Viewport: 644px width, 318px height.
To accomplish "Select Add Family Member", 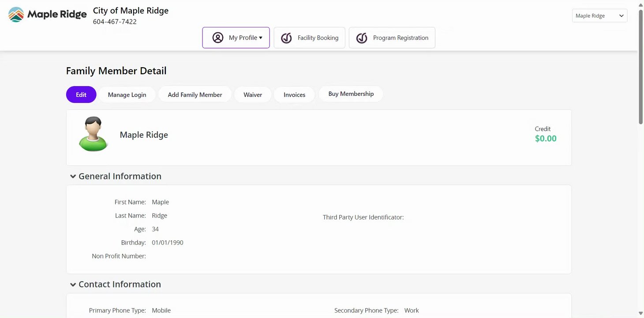I will pos(195,95).
